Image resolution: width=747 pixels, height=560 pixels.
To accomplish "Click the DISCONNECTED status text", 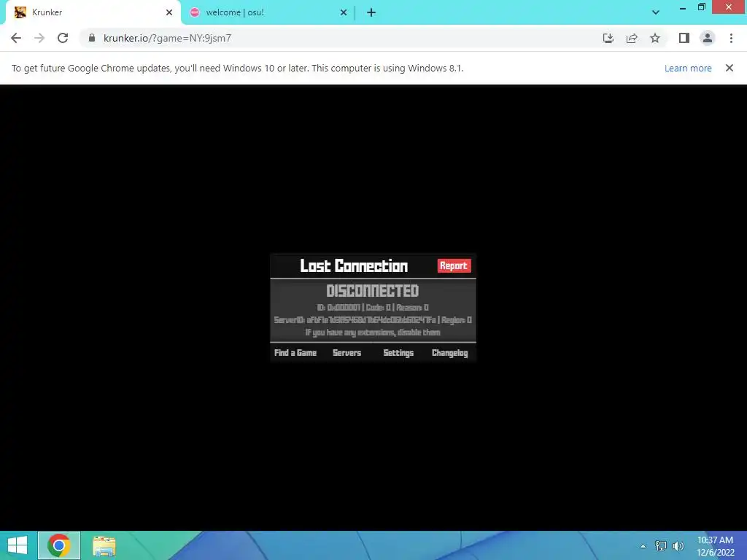I will click(373, 290).
